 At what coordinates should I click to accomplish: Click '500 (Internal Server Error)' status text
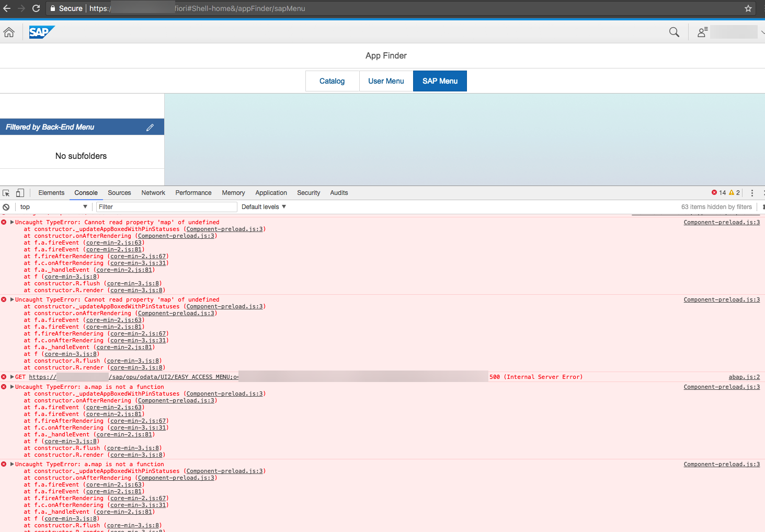click(x=536, y=377)
